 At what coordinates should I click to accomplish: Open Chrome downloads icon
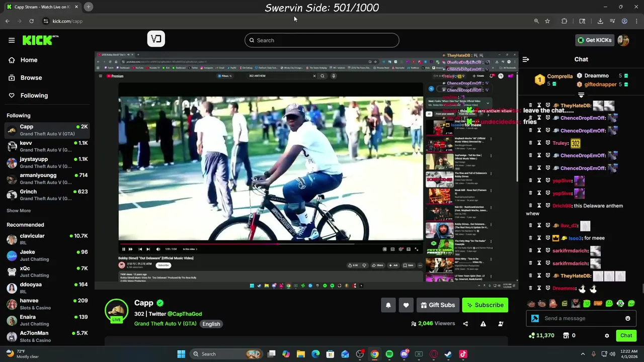pos(600,21)
